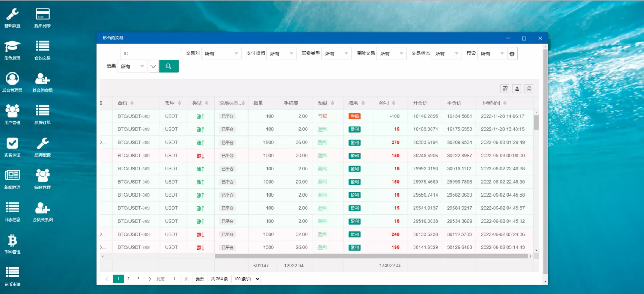644x294 pixels.
Task: Expand the 交易对 dropdown
Action: (x=221, y=54)
